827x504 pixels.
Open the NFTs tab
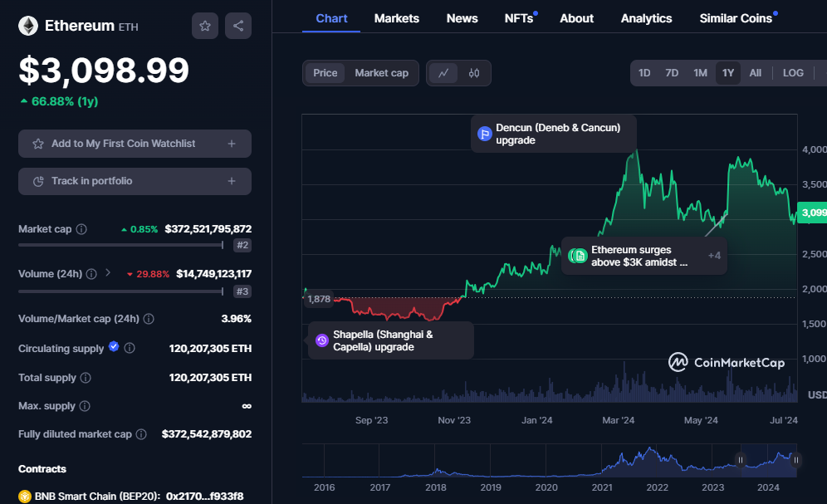(x=519, y=18)
